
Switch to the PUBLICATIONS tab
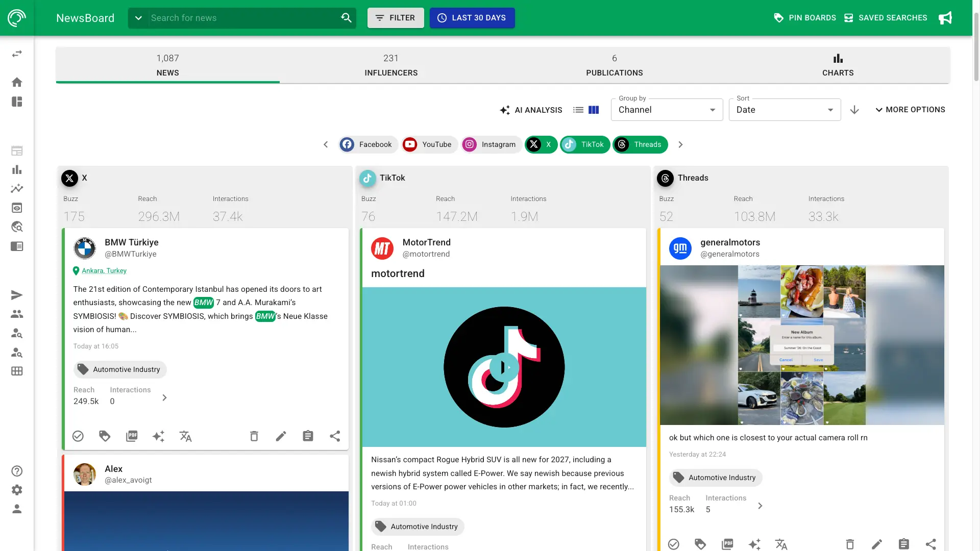tap(615, 65)
